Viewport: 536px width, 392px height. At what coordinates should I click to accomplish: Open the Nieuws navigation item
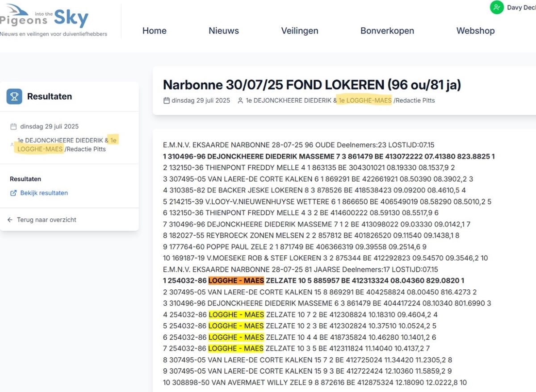coord(223,31)
